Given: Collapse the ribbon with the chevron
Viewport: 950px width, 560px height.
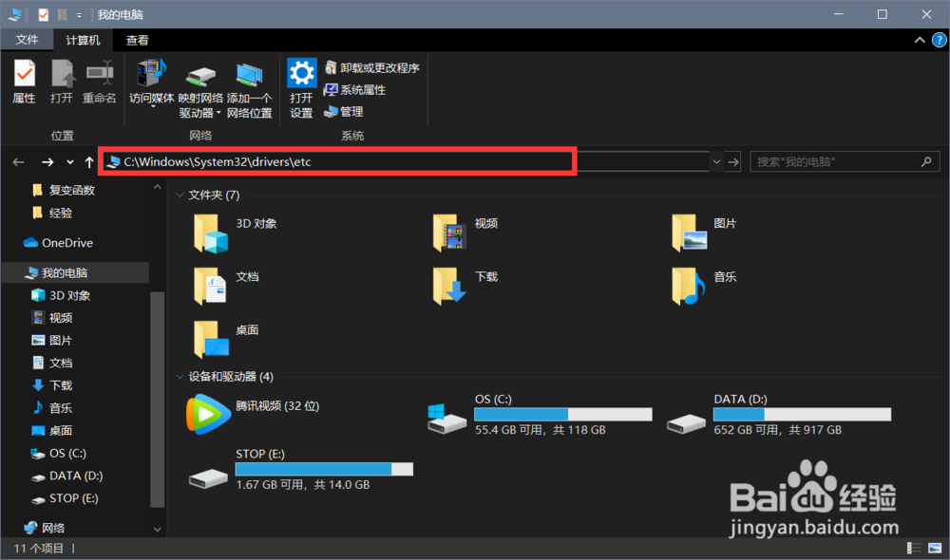Looking at the screenshot, I should [x=920, y=40].
